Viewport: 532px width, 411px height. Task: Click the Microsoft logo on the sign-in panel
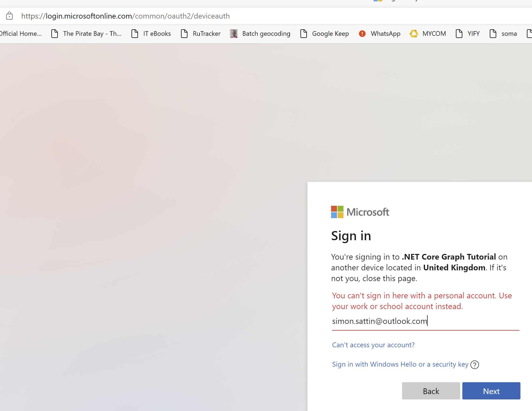360,212
